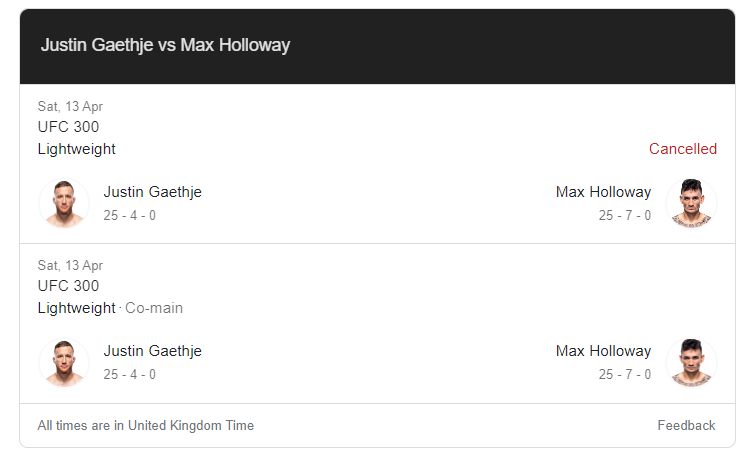The image size is (752, 450).
Task: Click the All times are in United Kingdom Time note
Action: click(x=146, y=426)
